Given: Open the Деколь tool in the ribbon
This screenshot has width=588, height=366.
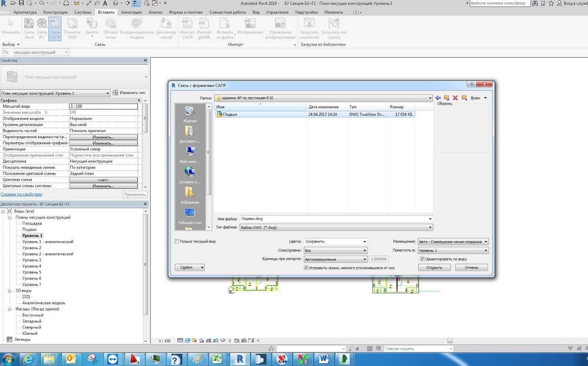Looking at the screenshot, I should (92, 28).
